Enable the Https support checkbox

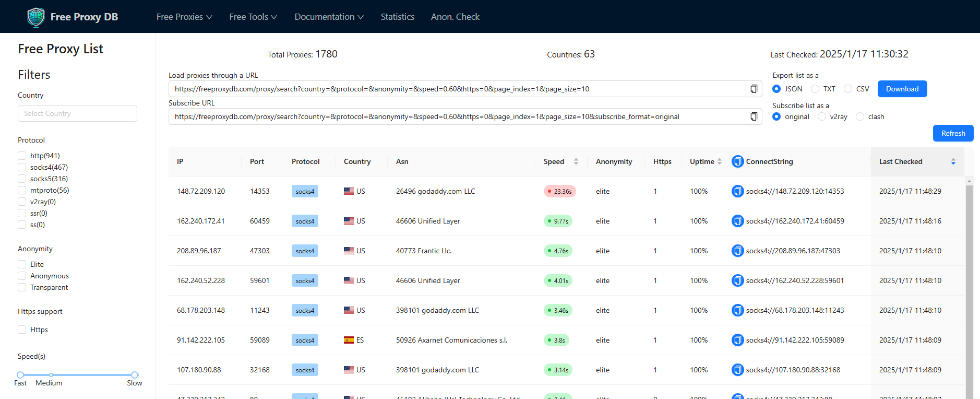[x=22, y=330]
